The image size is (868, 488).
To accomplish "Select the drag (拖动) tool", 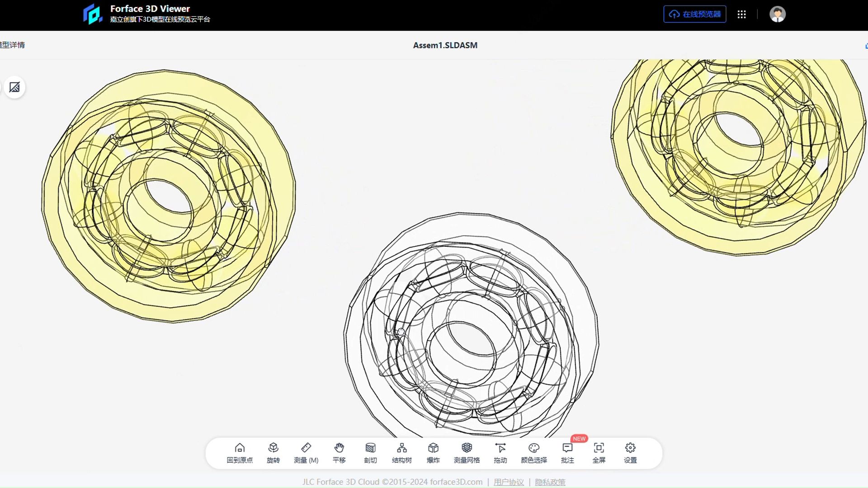I will pos(500,452).
